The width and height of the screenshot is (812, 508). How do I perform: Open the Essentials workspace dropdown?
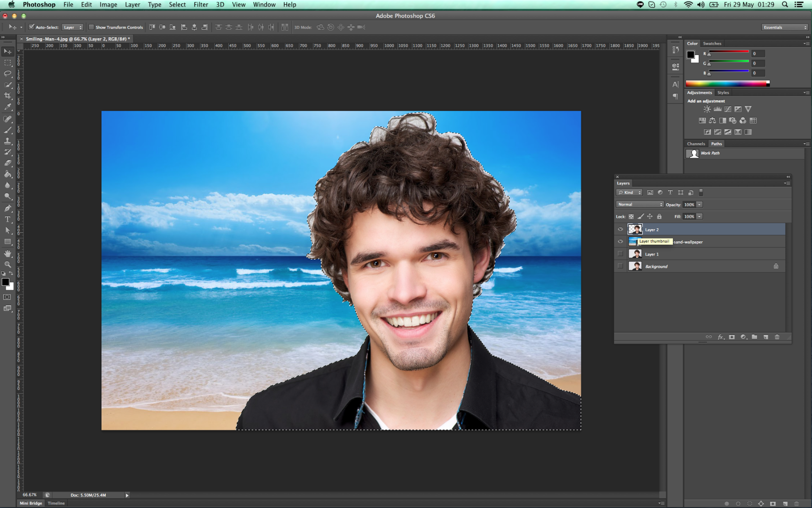pos(784,27)
